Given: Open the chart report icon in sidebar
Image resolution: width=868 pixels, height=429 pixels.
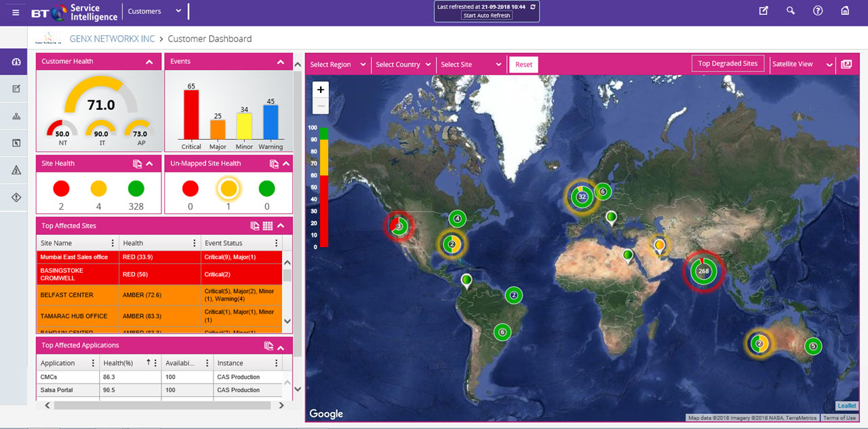Looking at the screenshot, I should tap(16, 143).
